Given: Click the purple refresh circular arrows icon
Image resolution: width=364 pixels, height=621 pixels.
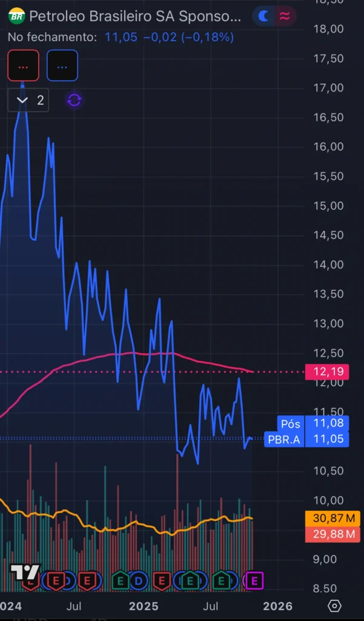Looking at the screenshot, I should (x=74, y=100).
